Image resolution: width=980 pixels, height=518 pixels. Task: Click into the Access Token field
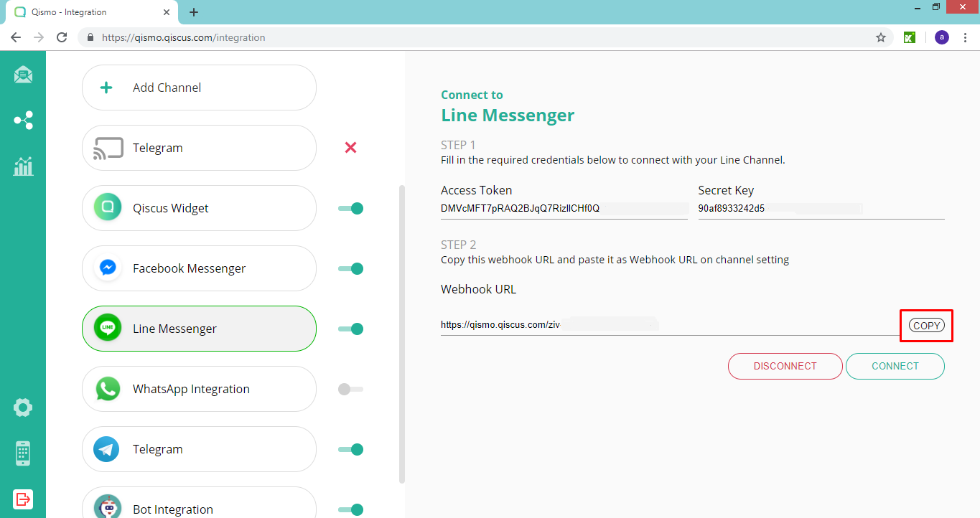564,209
